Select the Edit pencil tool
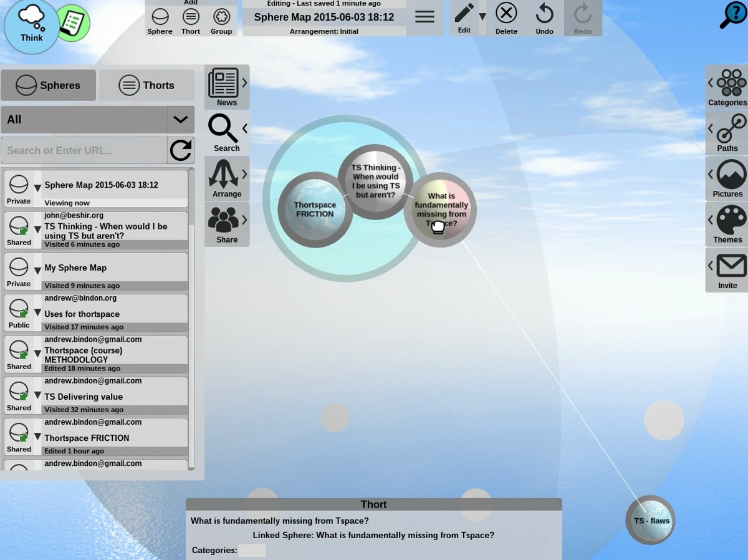The height and width of the screenshot is (560, 748). point(464,17)
